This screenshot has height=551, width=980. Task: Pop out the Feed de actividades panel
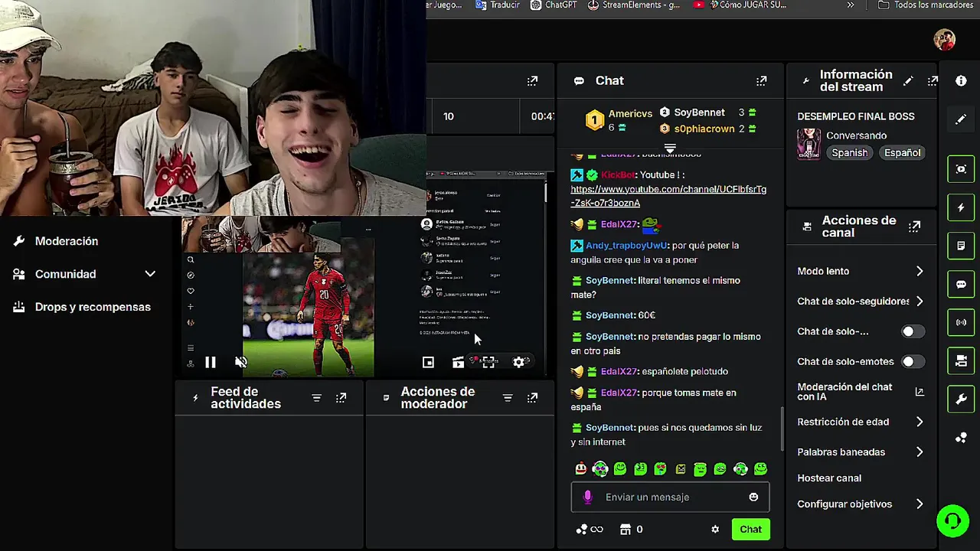coord(341,398)
